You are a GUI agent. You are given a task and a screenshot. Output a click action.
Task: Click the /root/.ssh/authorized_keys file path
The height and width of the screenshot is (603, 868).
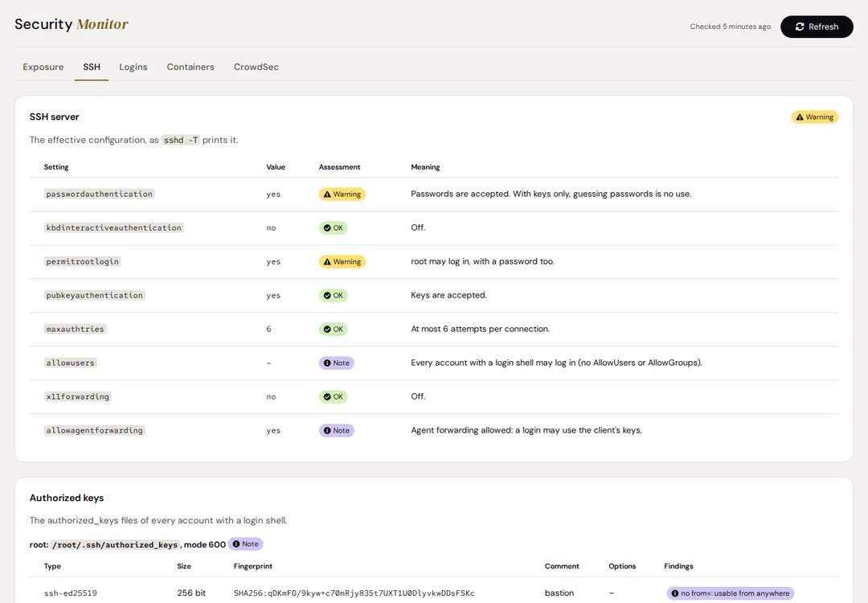pyautogui.click(x=115, y=545)
